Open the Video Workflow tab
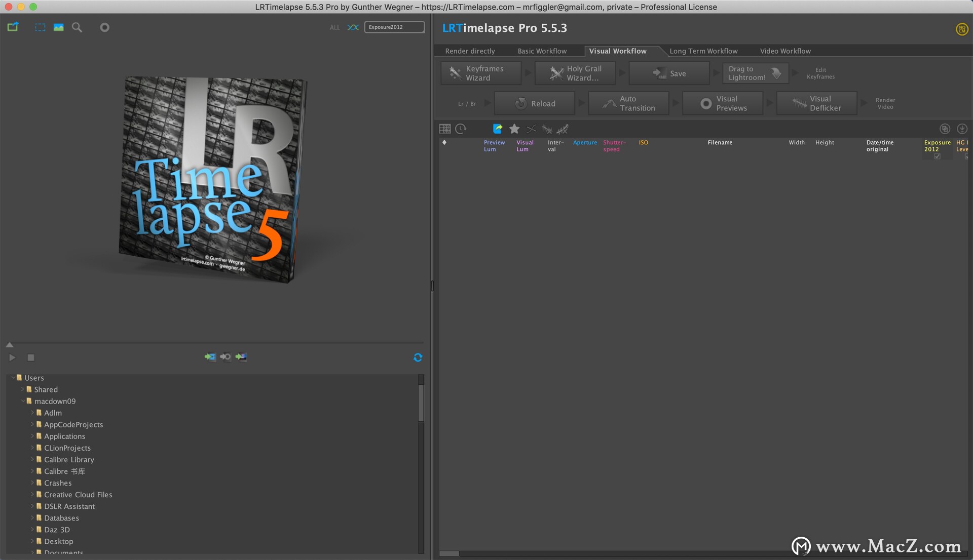This screenshot has height=560, width=973. pos(785,51)
